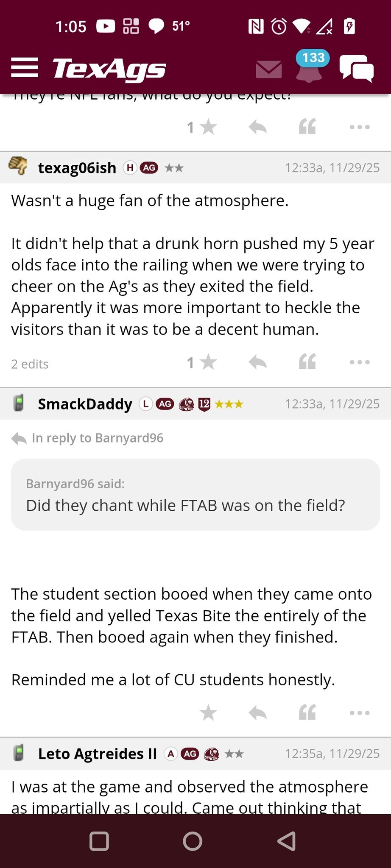Open notifications bell showing 133
The image size is (391, 868).
point(310,68)
